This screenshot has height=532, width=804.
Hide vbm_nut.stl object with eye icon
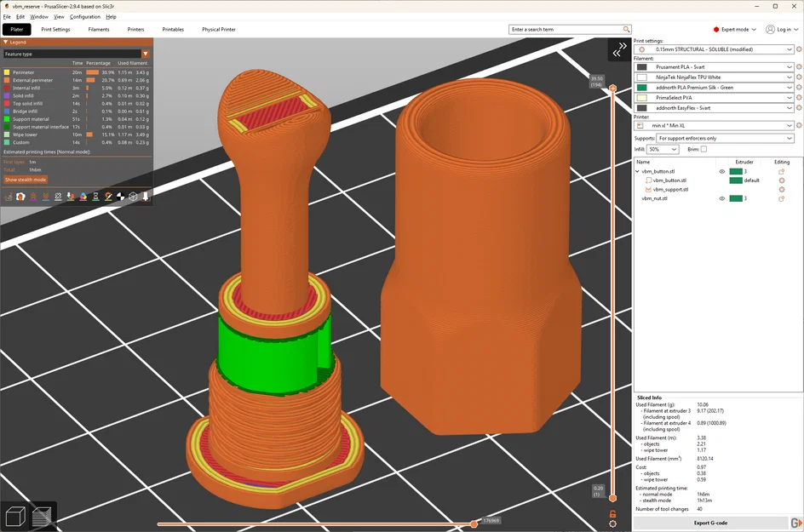(722, 198)
